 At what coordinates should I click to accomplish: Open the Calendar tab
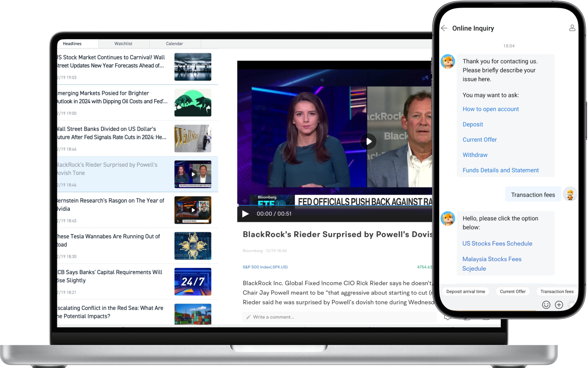tap(175, 44)
